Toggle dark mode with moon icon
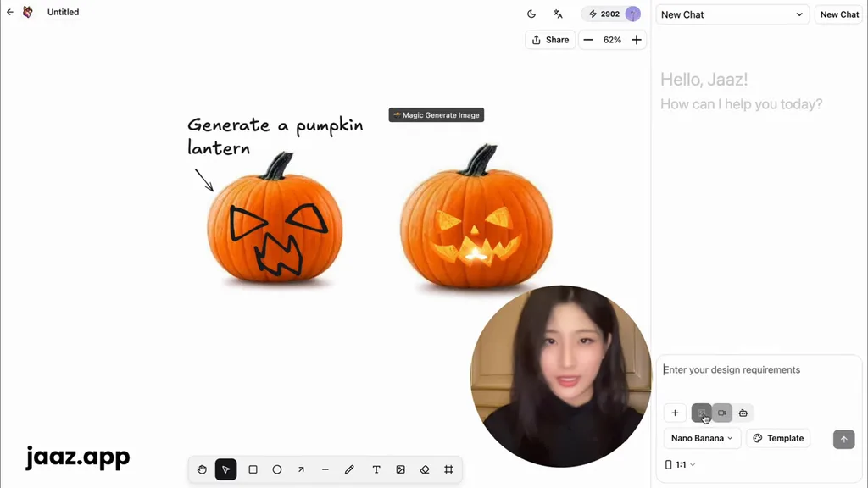This screenshot has height=488, width=868. coord(531,14)
